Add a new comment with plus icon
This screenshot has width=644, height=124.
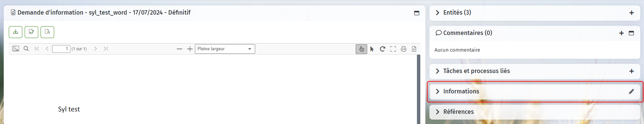tap(621, 33)
